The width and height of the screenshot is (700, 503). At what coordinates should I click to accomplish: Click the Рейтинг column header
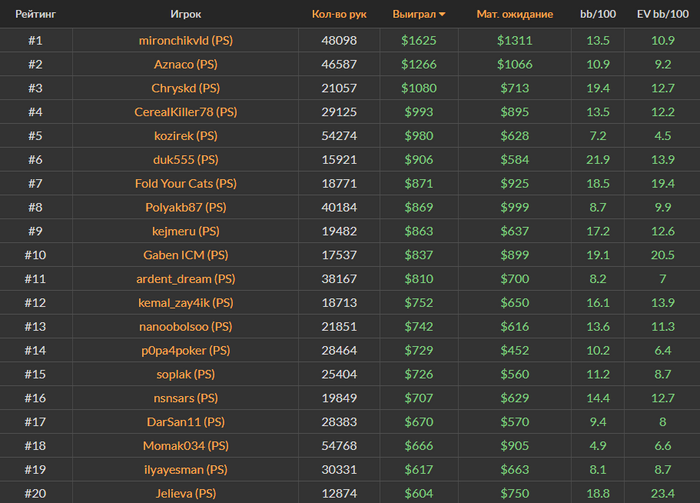pyautogui.click(x=34, y=14)
